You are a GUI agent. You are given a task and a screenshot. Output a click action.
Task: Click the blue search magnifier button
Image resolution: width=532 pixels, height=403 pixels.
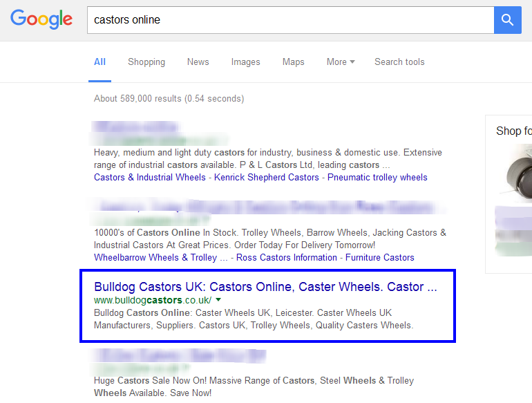pos(508,20)
